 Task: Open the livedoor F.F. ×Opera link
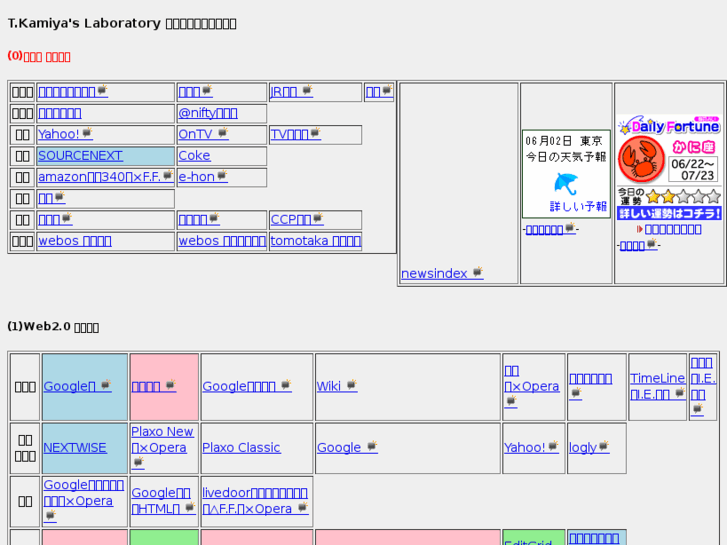[x=255, y=501]
